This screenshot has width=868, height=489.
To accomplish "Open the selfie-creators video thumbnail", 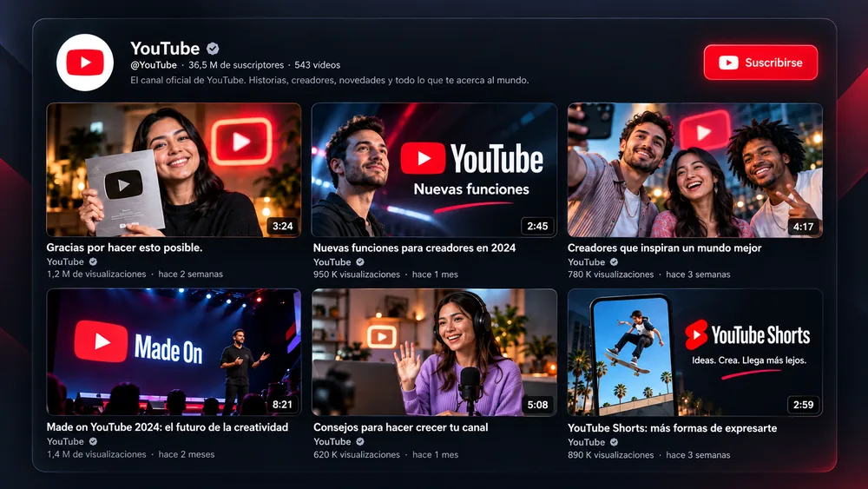I will [694, 170].
